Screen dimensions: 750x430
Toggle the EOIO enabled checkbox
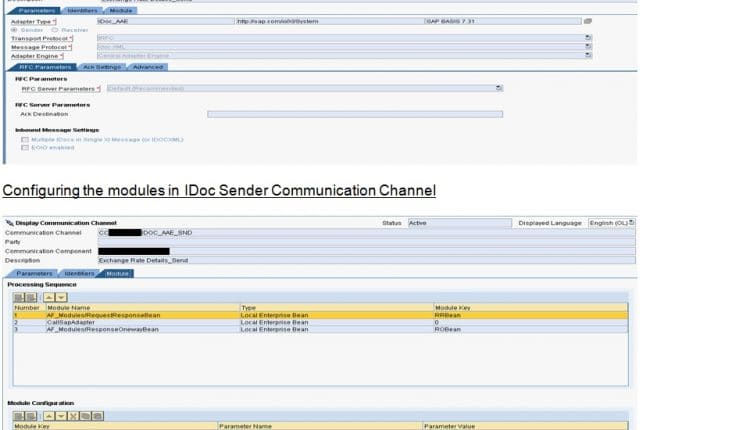[x=25, y=148]
